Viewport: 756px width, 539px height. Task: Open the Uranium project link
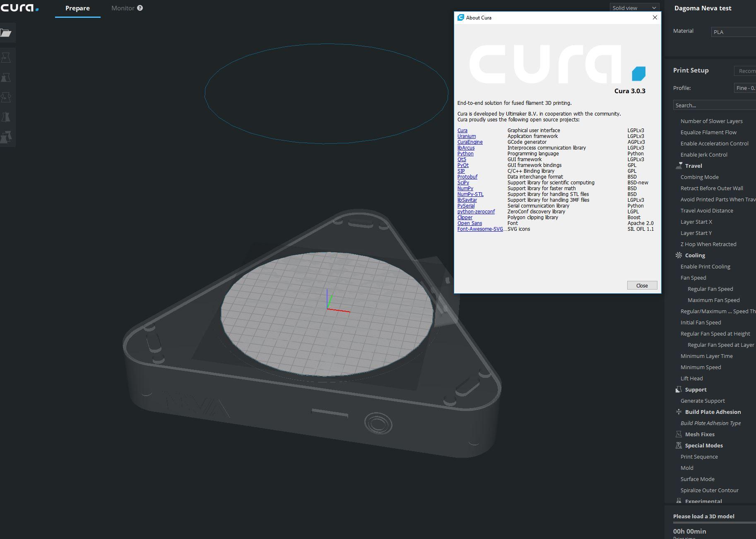(467, 136)
